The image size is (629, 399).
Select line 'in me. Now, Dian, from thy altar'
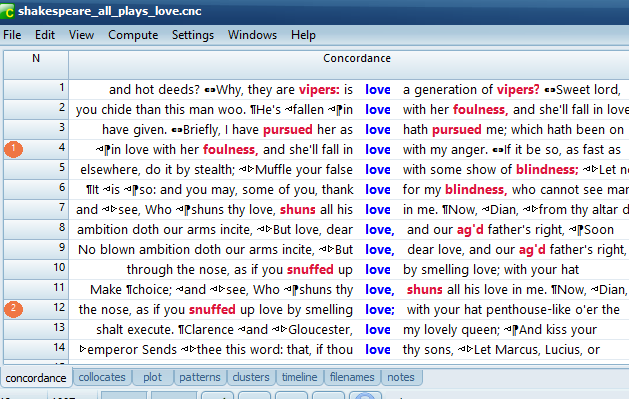click(349, 210)
